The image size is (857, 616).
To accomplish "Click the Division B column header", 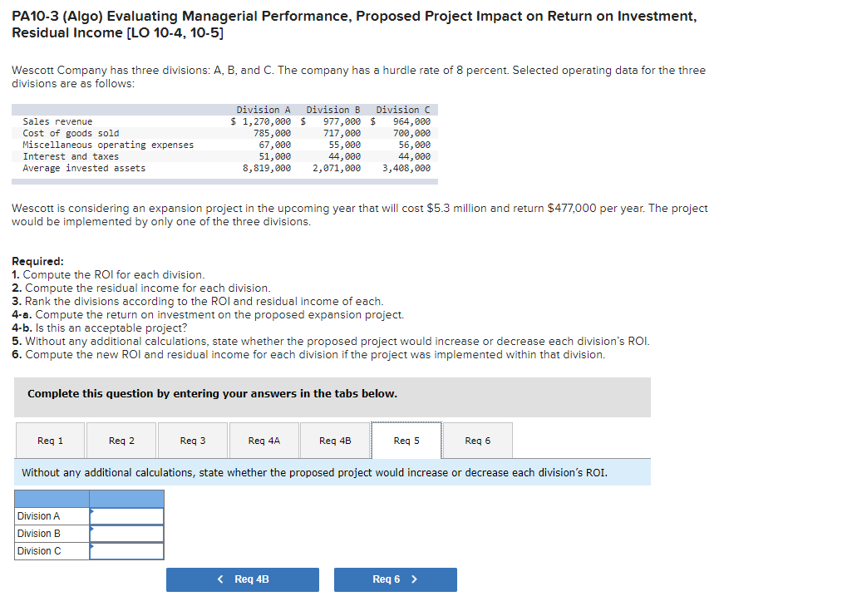I will [x=333, y=110].
